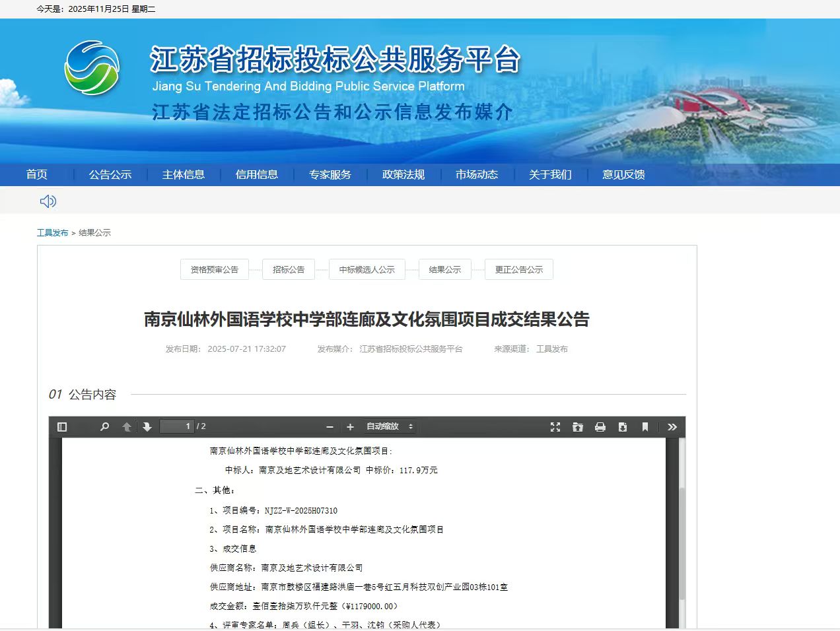
Task: Open the 自动缩放 zoom dropdown
Action: point(389,427)
